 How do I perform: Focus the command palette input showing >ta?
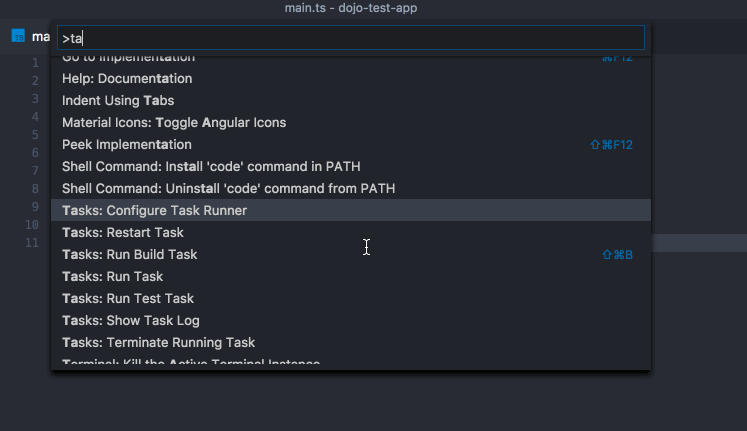point(351,38)
